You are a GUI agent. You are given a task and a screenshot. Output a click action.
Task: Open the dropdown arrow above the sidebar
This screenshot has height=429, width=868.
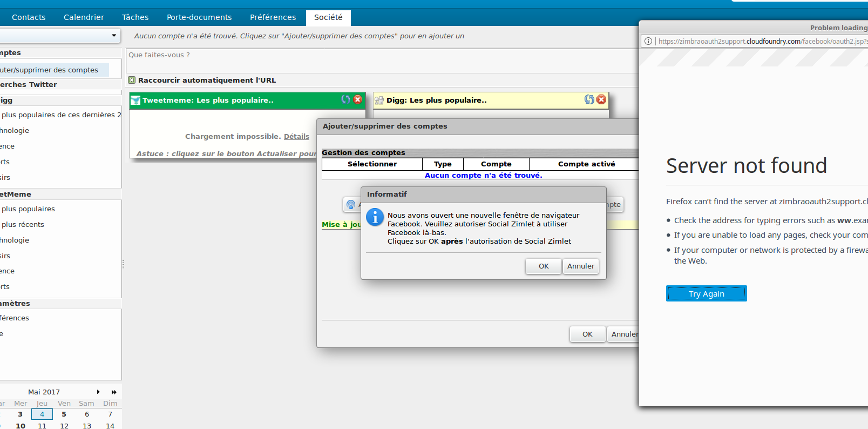coord(114,36)
